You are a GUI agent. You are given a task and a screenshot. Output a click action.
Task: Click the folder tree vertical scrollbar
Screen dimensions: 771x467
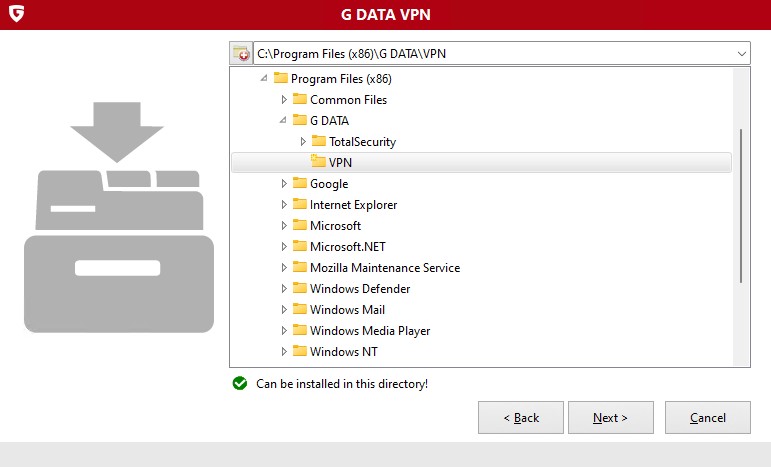pyautogui.click(x=741, y=205)
